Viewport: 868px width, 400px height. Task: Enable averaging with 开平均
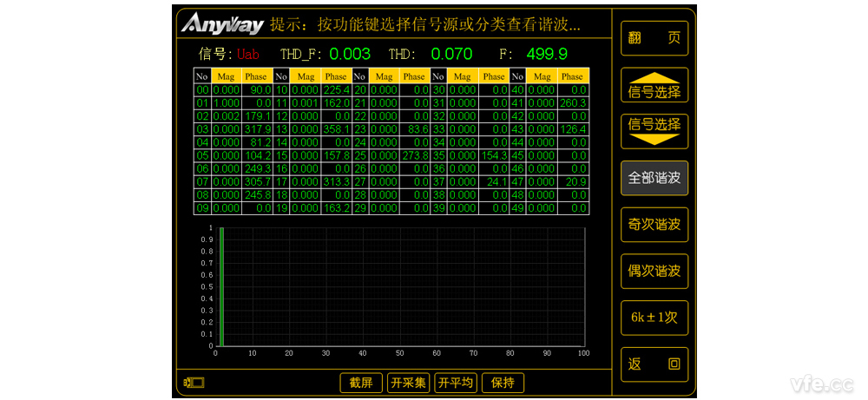point(456,383)
